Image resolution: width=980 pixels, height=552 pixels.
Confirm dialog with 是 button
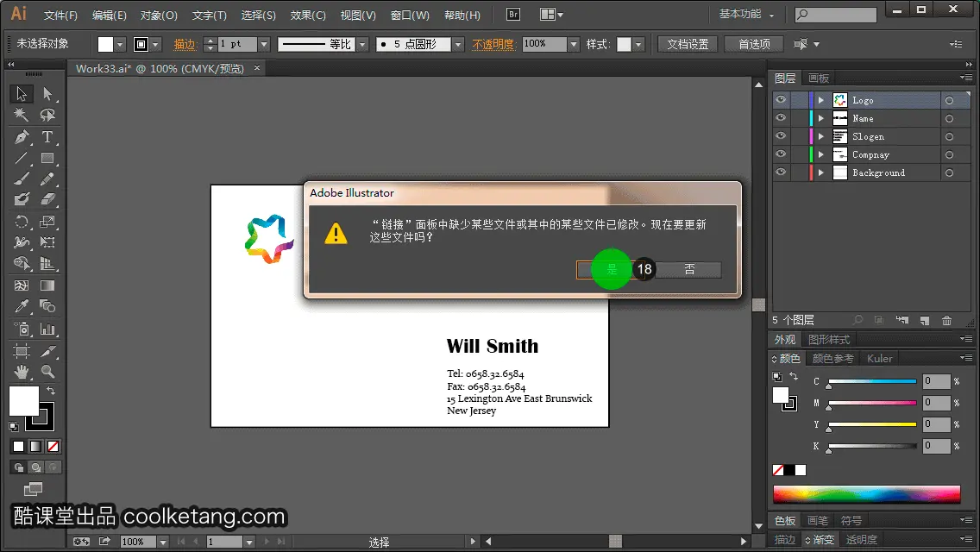pos(612,269)
